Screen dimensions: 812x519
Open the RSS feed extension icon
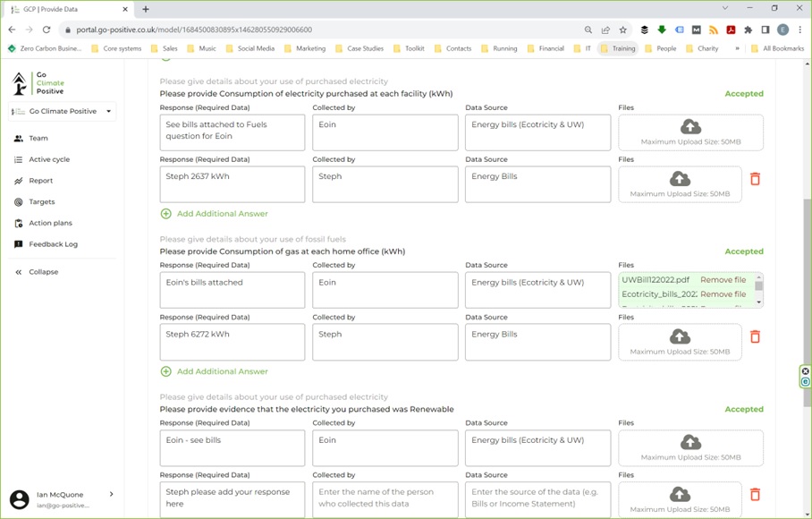pos(713,30)
